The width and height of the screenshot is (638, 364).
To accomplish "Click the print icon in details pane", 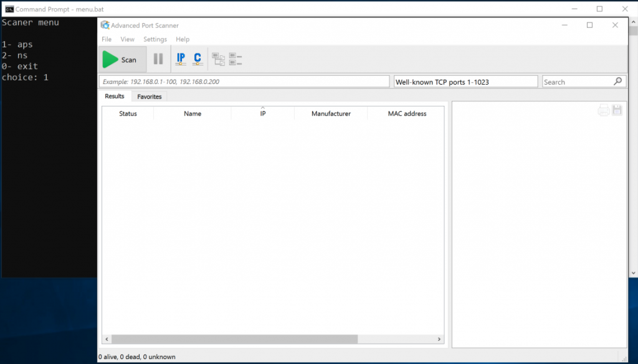I will pyautogui.click(x=604, y=110).
